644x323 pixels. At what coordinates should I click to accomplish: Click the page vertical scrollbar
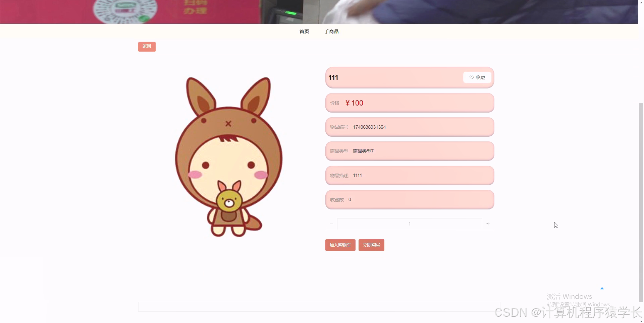pyautogui.click(x=641, y=203)
